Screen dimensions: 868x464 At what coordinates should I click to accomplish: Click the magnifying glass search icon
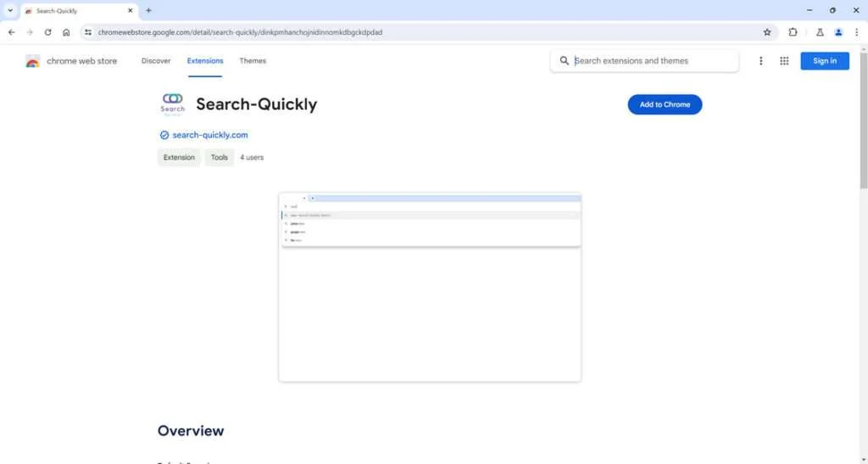coord(564,61)
